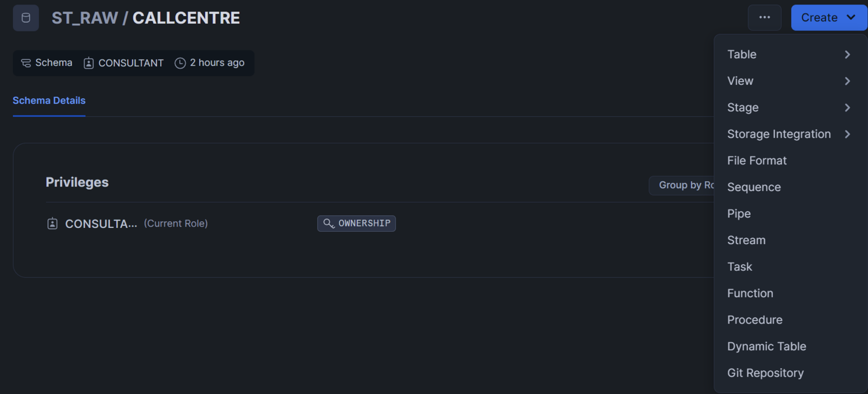Viewport: 868px width, 394px height.
Task: Expand the Table submenu arrow
Action: (x=847, y=54)
